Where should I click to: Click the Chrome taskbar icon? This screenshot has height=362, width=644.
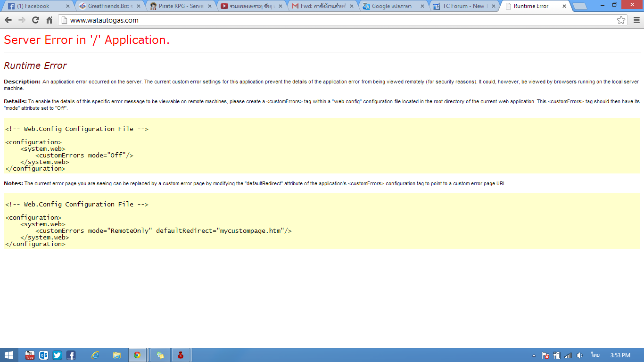coord(137,355)
